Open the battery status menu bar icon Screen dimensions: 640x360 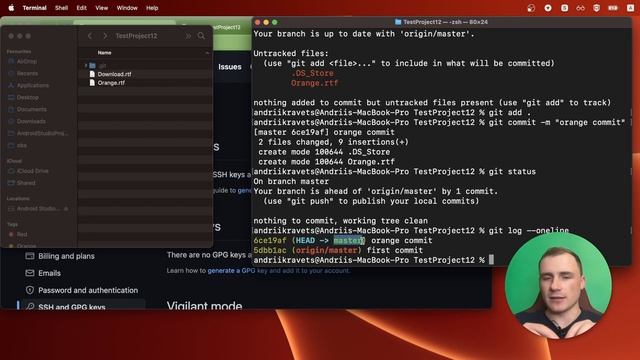click(613, 8)
